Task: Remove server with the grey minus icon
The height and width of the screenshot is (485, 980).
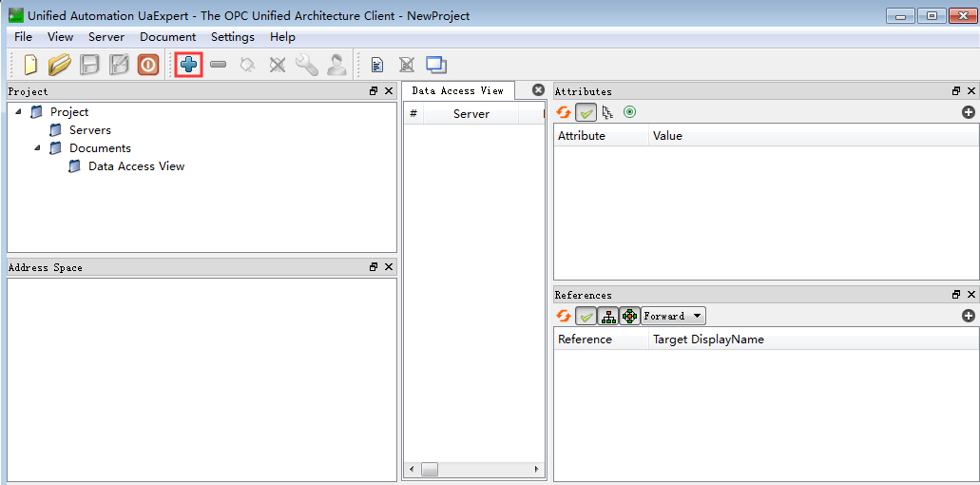Action: 218,65
